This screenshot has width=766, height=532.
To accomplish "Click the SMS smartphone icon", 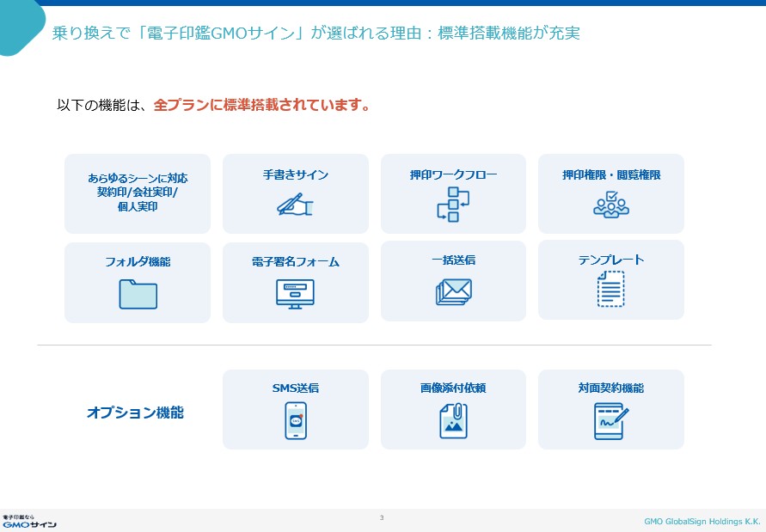I will click(x=296, y=421).
